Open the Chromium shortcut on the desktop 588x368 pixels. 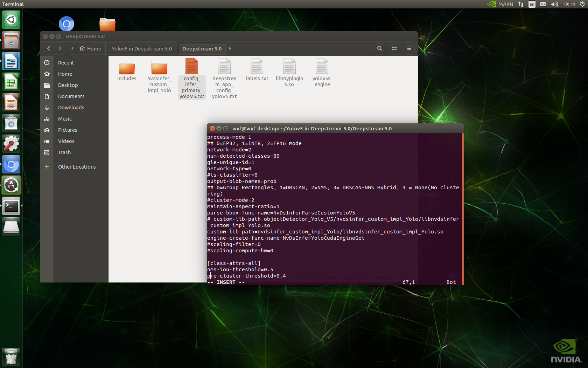66,24
